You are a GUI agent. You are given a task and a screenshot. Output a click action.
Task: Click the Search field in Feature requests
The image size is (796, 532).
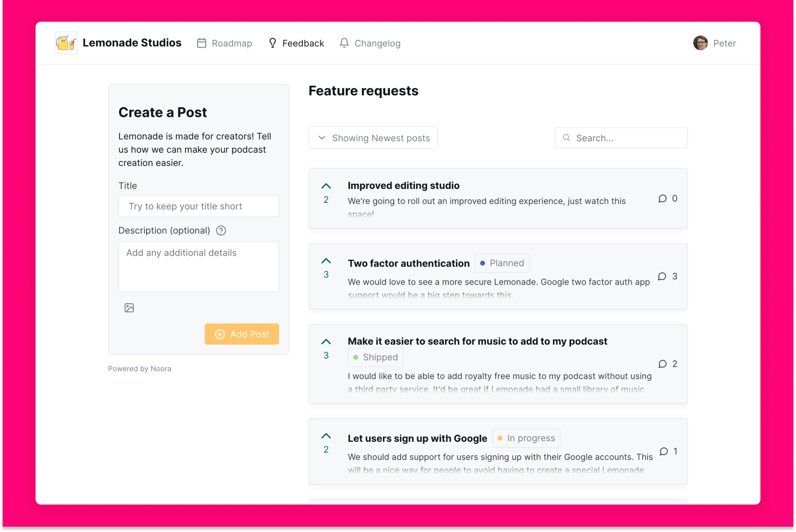[621, 138]
